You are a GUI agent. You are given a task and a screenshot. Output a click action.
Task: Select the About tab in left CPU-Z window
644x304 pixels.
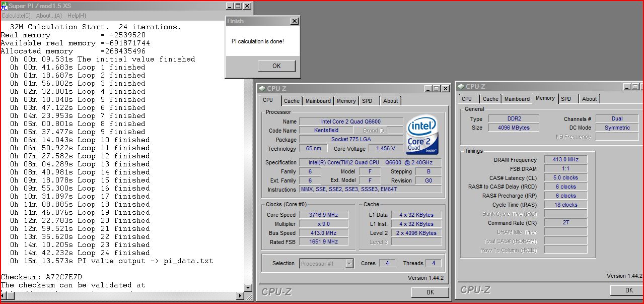click(391, 101)
